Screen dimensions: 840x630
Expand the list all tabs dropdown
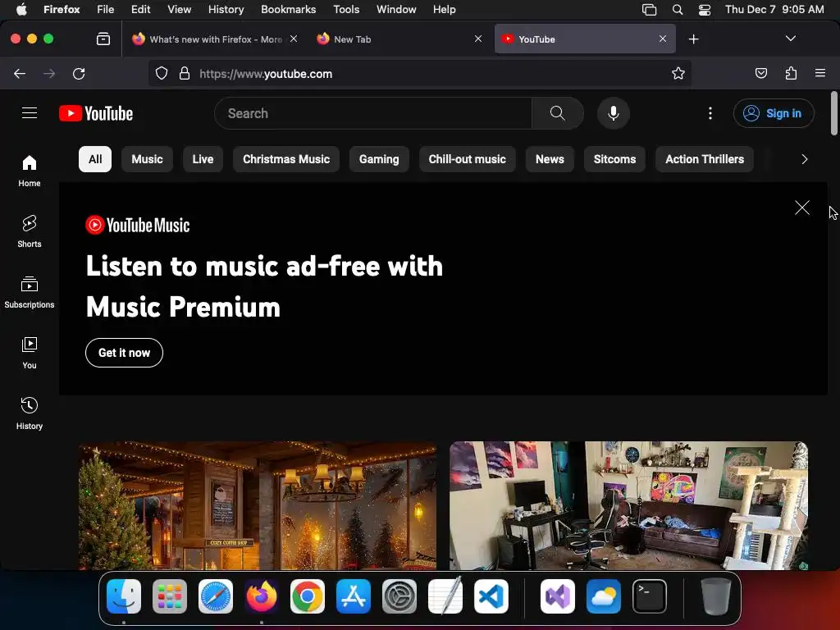click(x=790, y=39)
